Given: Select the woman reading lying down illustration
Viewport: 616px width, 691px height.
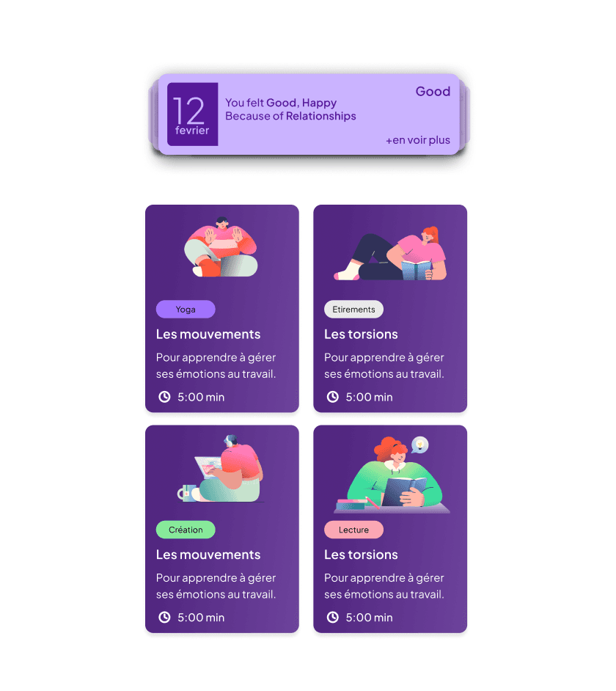Looking at the screenshot, I should point(390,253).
